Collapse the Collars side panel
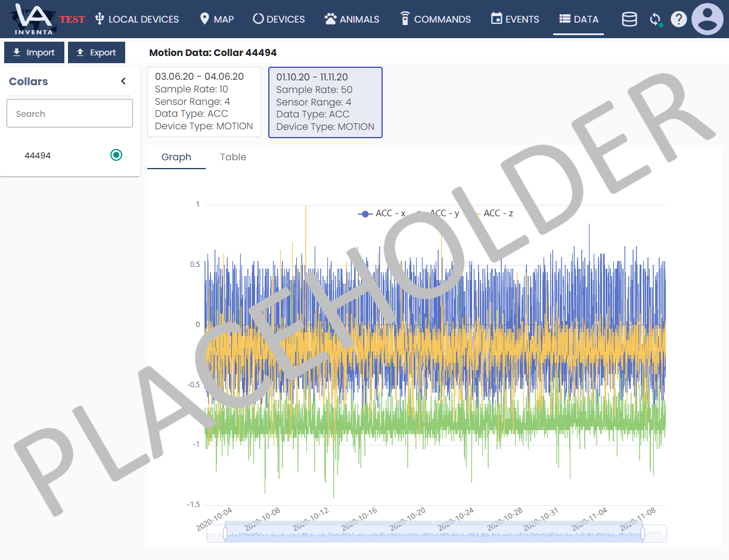Viewport: 729px width, 560px height. point(123,82)
